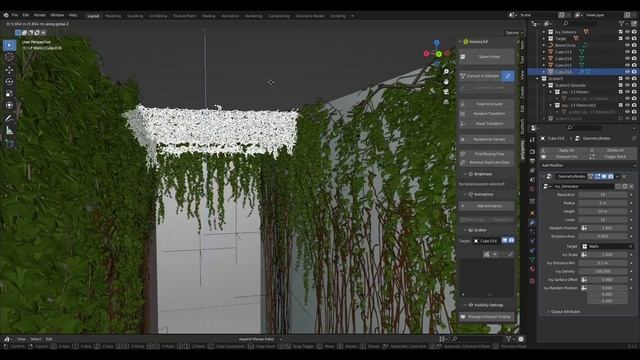Click the Blender logo menu icon
This screenshot has width=640, height=360.
pyautogui.click(x=6, y=15)
